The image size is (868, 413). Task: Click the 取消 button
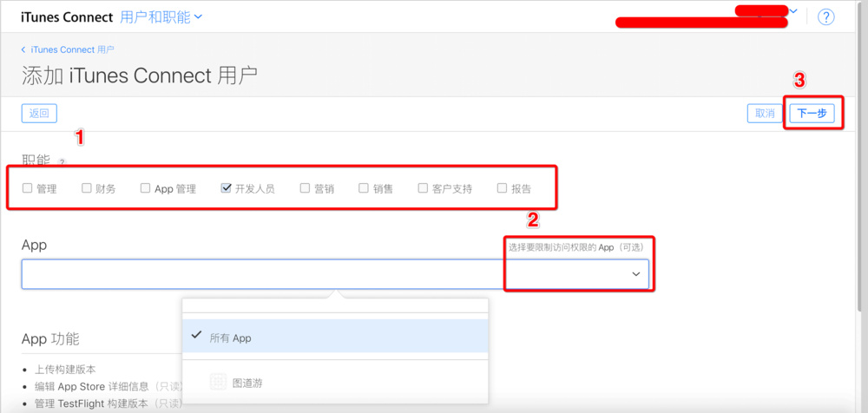coord(765,114)
